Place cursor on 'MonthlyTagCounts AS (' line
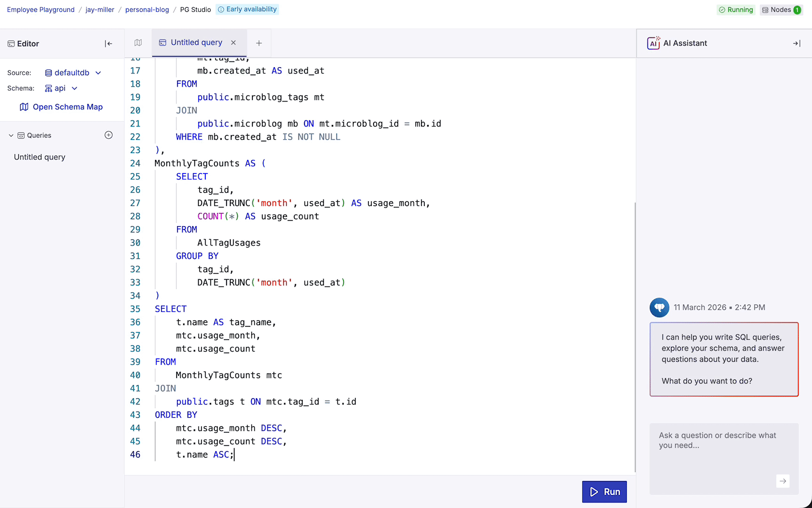The width and height of the screenshot is (812, 508). pos(210,163)
